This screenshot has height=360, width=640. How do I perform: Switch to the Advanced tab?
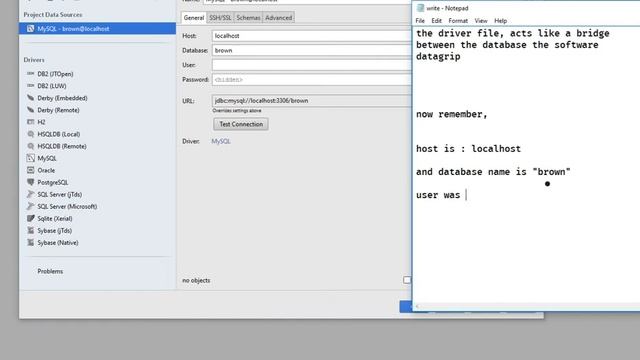point(278,18)
